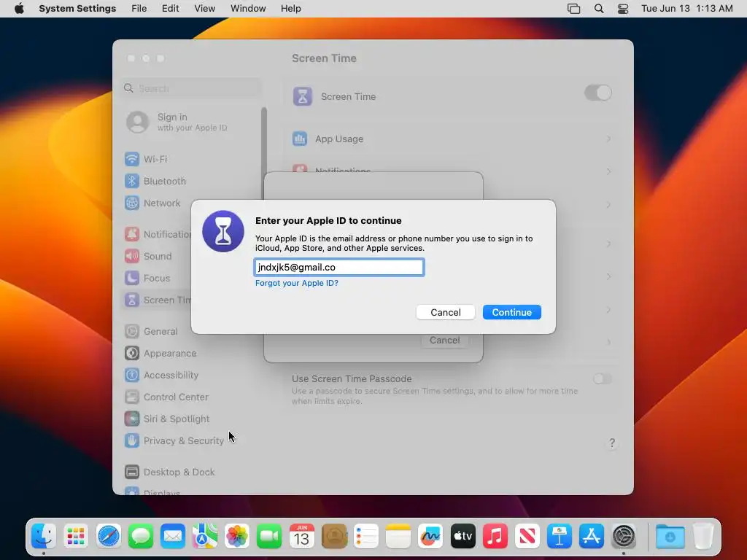Image resolution: width=747 pixels, height=560 pixels.
Task: Click the background sheet Cancel button
Action: (x=444, y=341)
